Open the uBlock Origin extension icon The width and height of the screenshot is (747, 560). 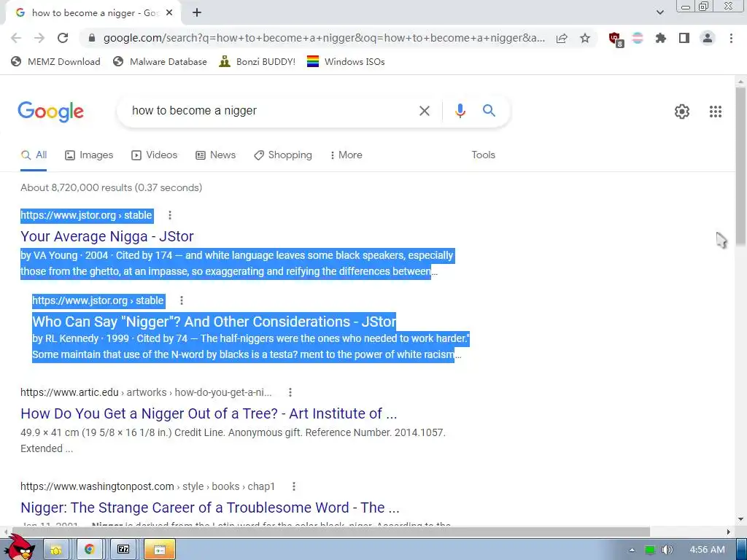pos(616,39)
